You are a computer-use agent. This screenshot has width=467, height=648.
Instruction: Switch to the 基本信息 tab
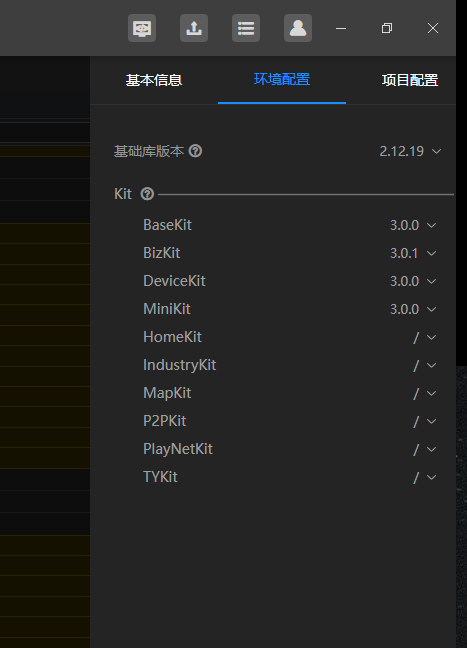[x=154, y=80]
